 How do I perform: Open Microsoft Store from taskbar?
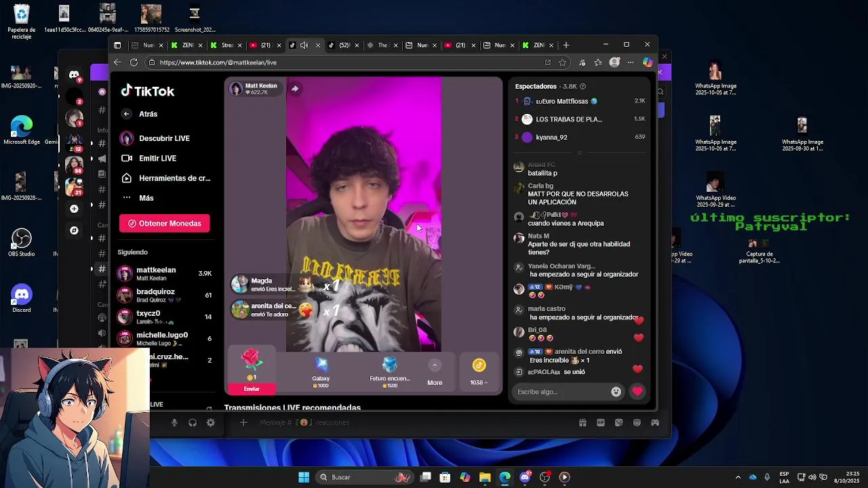point(445,477)
